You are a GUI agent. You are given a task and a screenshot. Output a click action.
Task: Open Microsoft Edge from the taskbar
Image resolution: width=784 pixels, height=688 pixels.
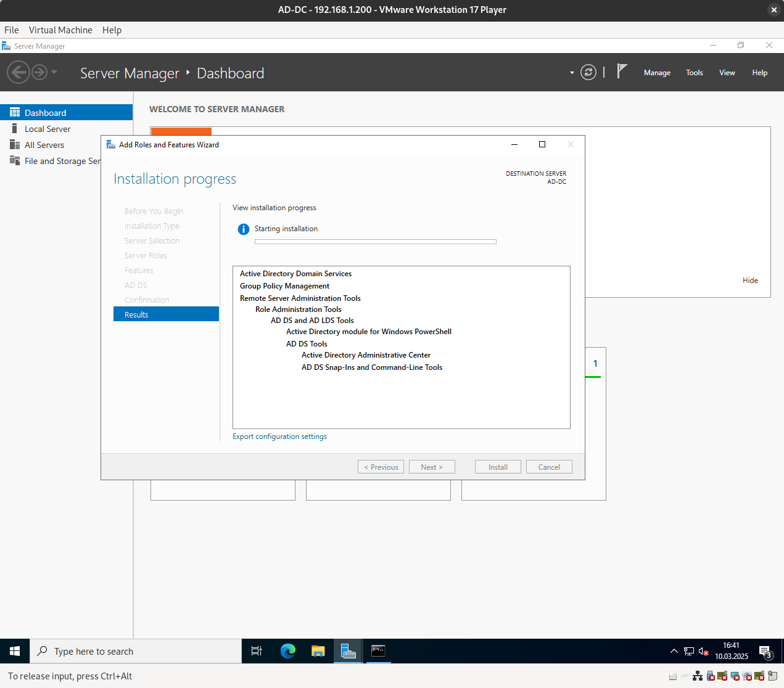click(287, 651)
